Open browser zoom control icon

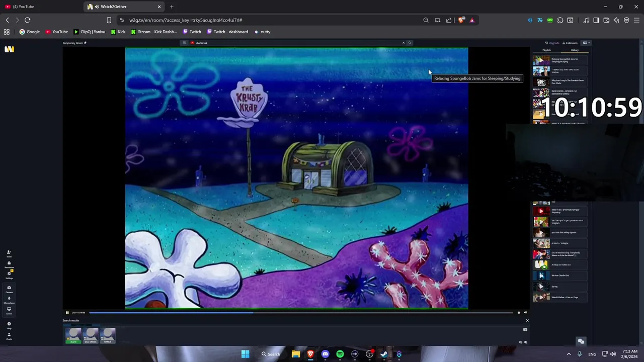pyautogui.click(x=426, y=20)
